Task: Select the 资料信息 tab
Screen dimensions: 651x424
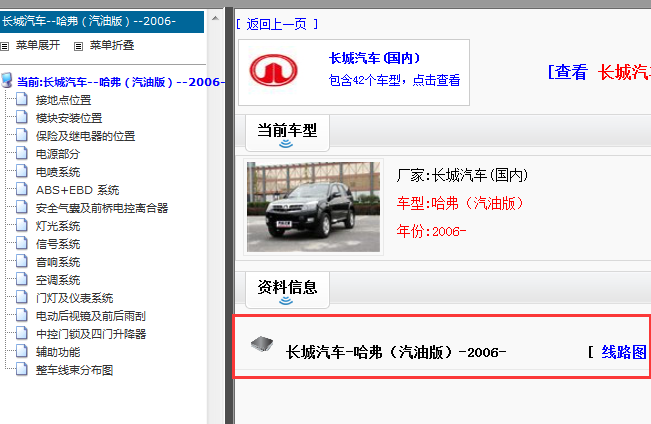Action: coord(287,290)
